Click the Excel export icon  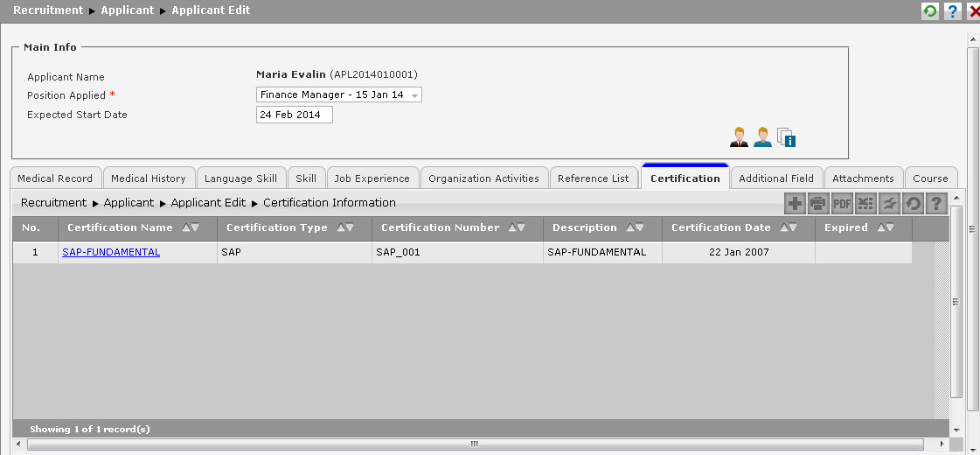coord(865,203)
